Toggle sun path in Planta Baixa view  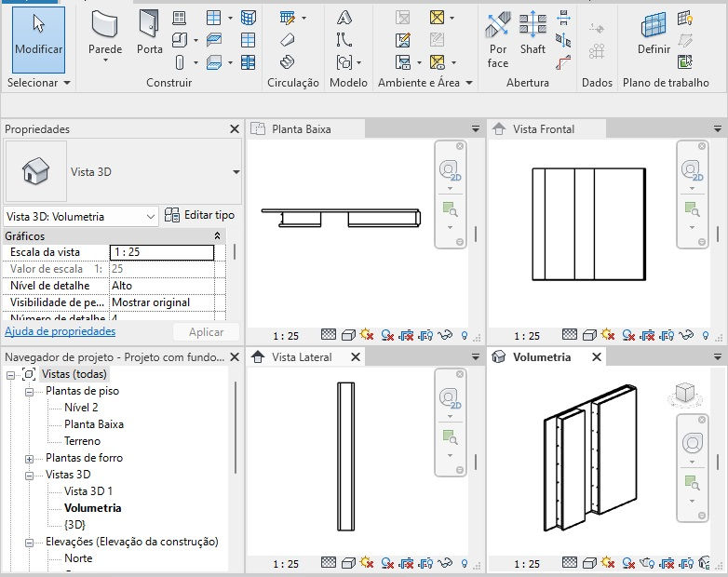pos(367,335)
